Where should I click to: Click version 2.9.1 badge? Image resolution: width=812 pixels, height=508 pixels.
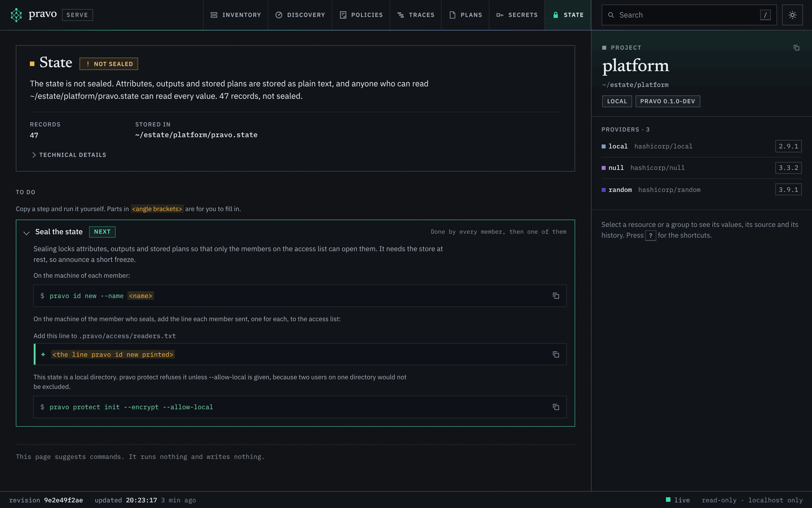pyautogui.click(x=789, y=146)
